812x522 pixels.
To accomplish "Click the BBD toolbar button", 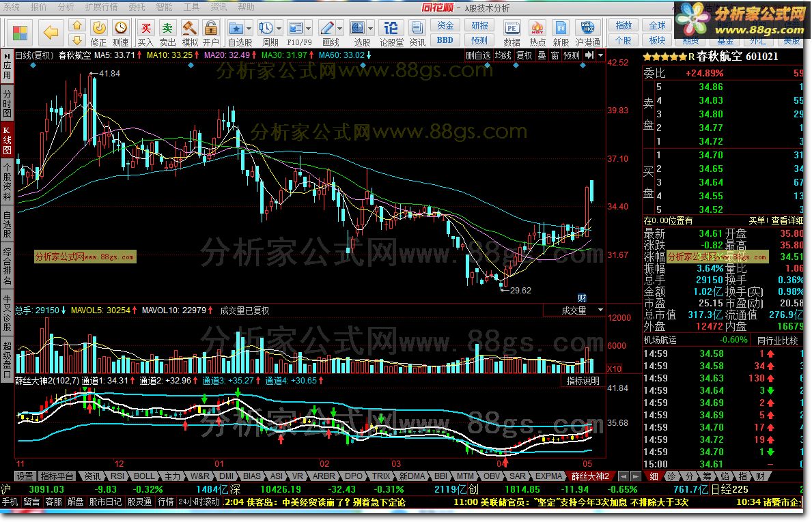I will (x=445, y=40).
